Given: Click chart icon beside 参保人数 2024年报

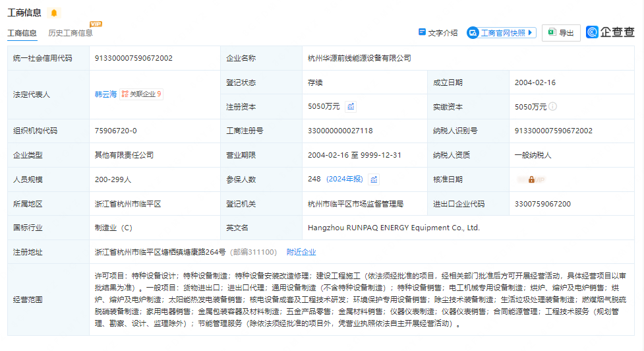Looking at the screenshot, I should point(374,179).
